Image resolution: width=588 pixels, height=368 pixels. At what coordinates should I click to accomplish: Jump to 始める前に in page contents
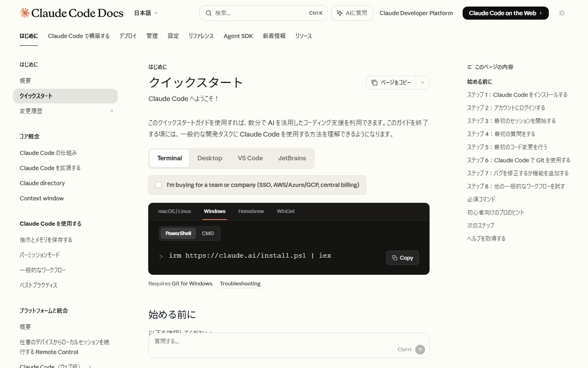click(x=480, y=82)
